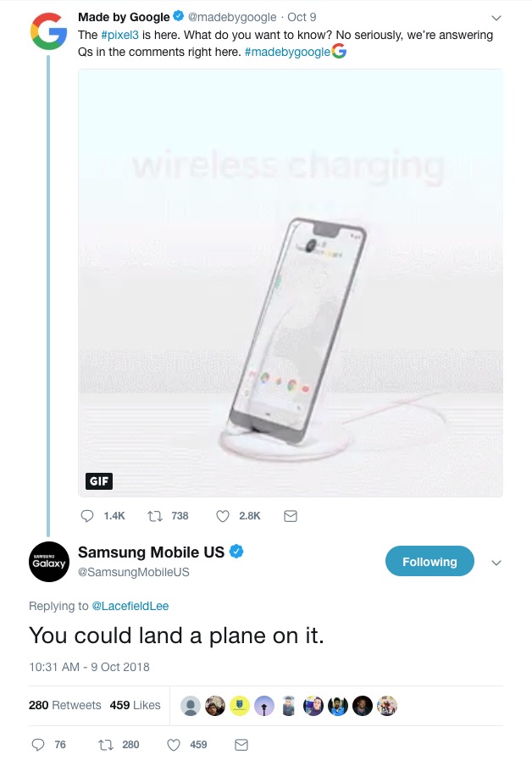Retweet the Made by Google tweet

point(155,516)
